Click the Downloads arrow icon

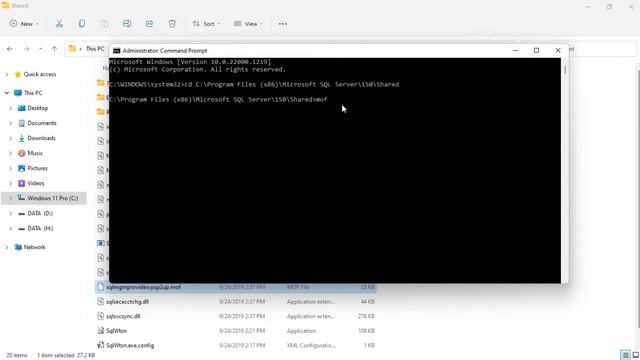[22, 138]
